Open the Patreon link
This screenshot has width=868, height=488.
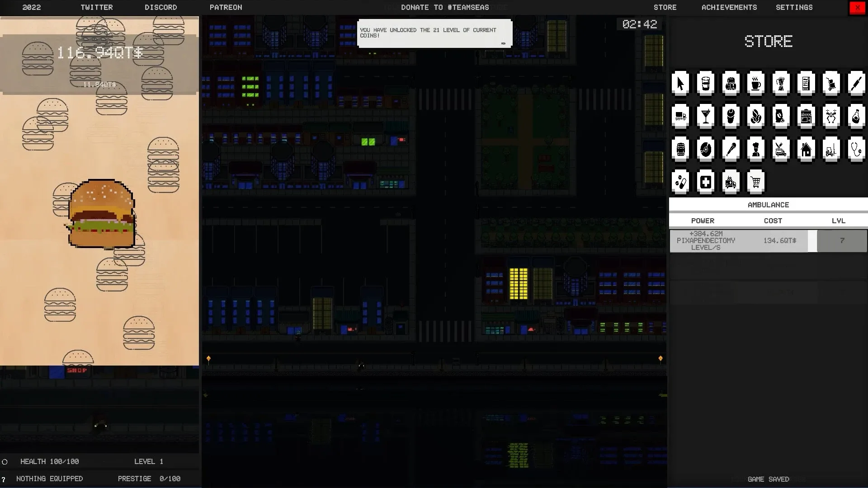coord(226,7)
